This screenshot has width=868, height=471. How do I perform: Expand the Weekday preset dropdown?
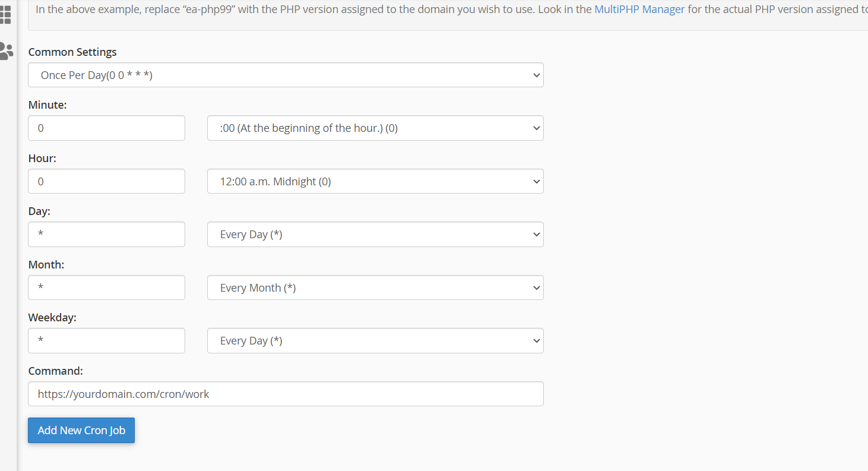tap(375, 341)
